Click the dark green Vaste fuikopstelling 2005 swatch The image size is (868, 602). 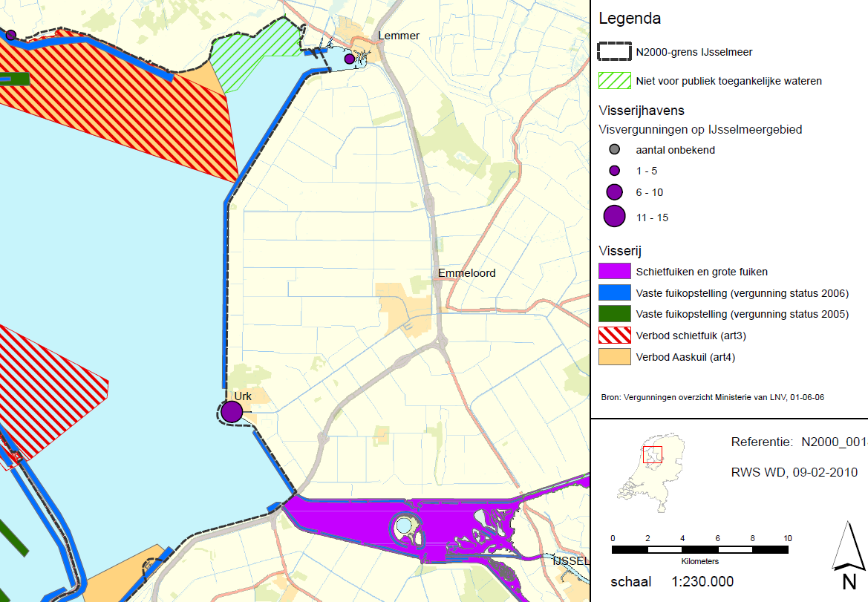(615, 314)
